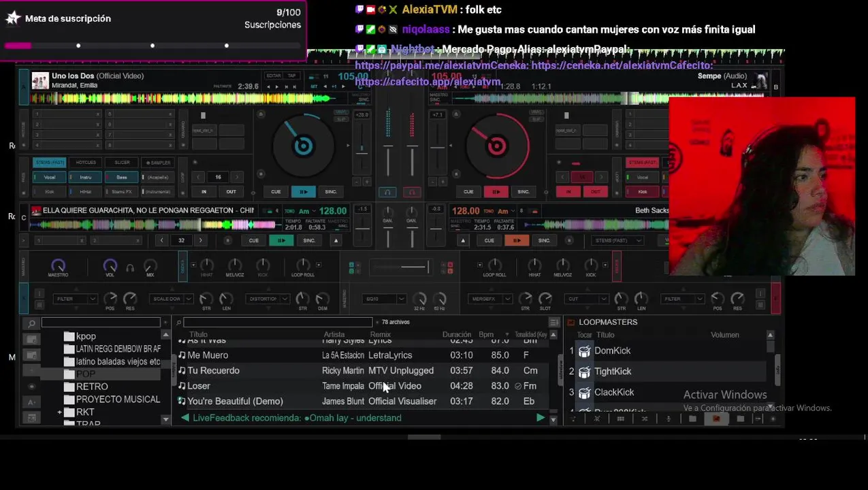The width and height of the screenshot is (868, 490).
Task: Play or pause deck C Guarachita track
Action: click(x=281, y=240)
